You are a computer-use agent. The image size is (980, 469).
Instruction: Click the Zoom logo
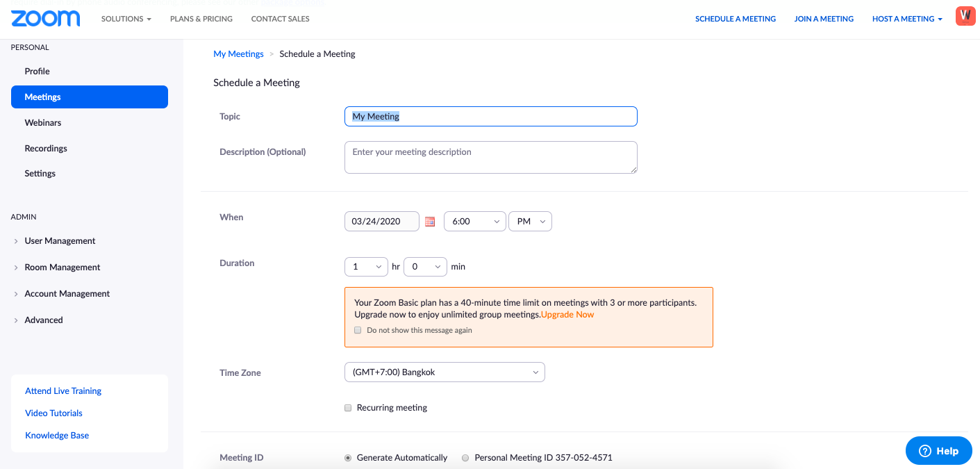coord(46,19)
